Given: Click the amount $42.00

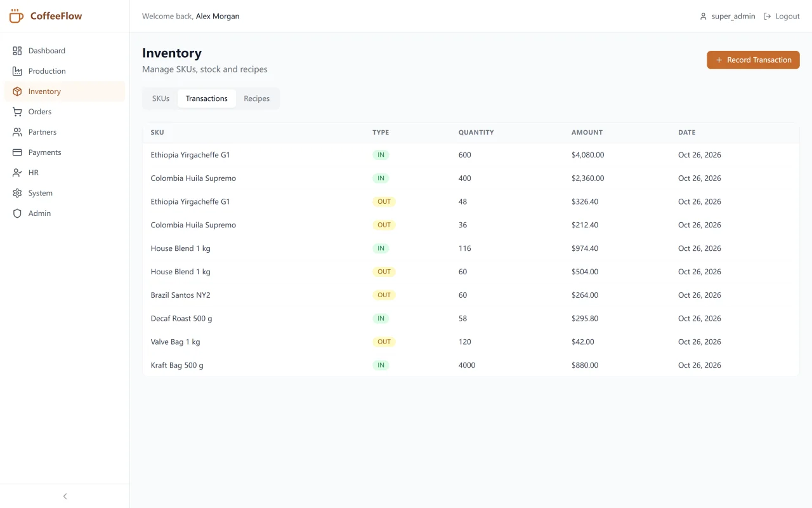Looking at the screenshot, I should pos(583,342).
